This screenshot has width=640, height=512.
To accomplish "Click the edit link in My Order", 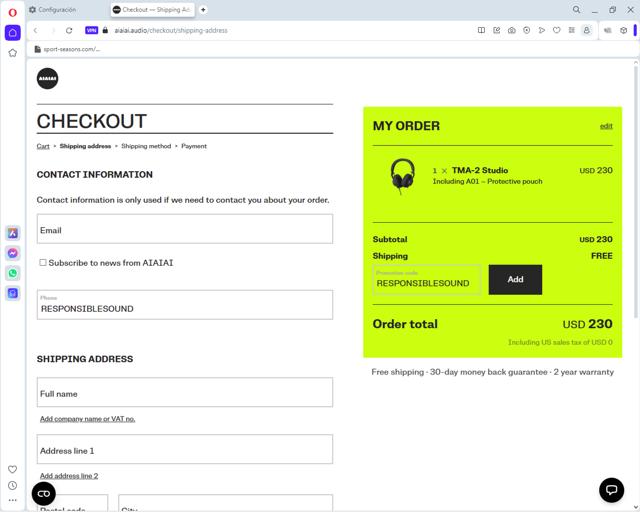I will click(606, 126).
